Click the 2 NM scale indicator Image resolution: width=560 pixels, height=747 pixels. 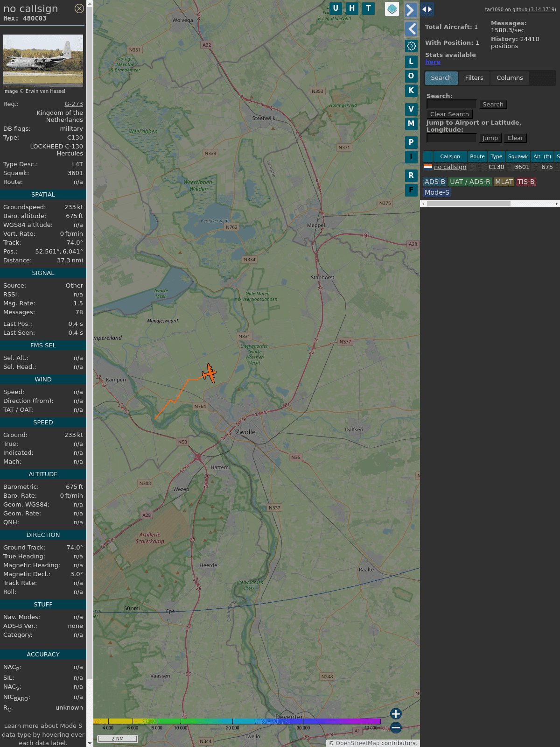118,739
